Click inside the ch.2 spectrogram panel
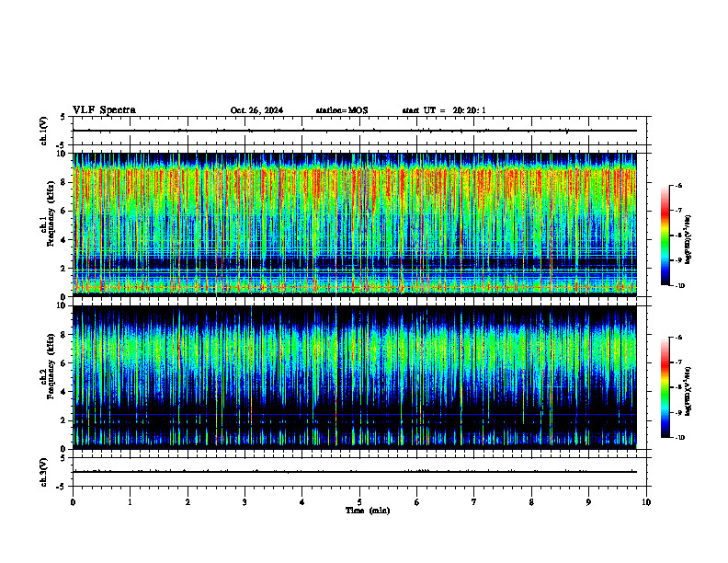Image resolution: width=728 pixels, height=563 pixels. pos(355,377)
